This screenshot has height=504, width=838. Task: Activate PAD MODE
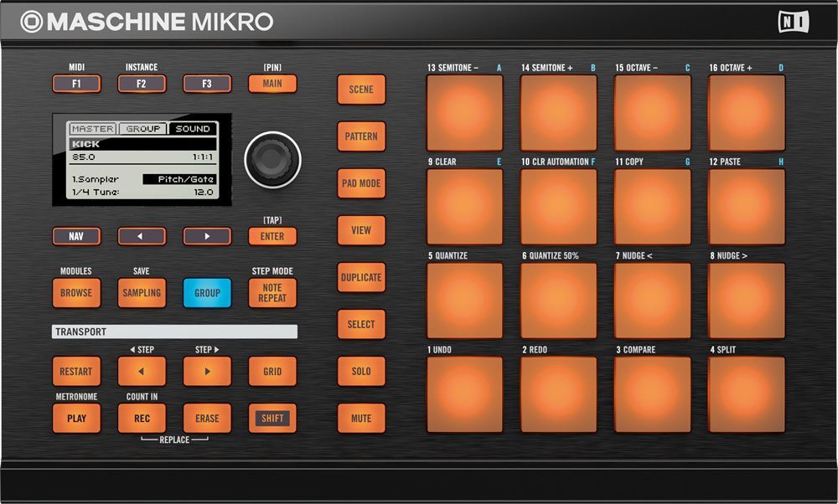point(360,183)
